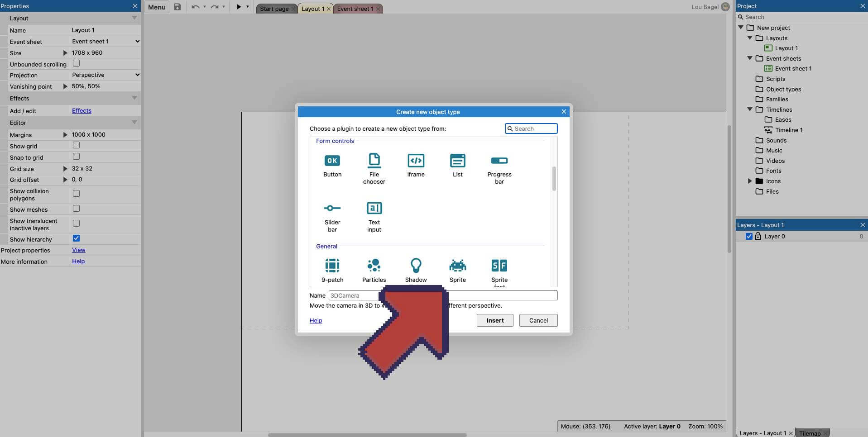Select the Button plugin icon
The image size is (868, 437).
coord(332,161)
